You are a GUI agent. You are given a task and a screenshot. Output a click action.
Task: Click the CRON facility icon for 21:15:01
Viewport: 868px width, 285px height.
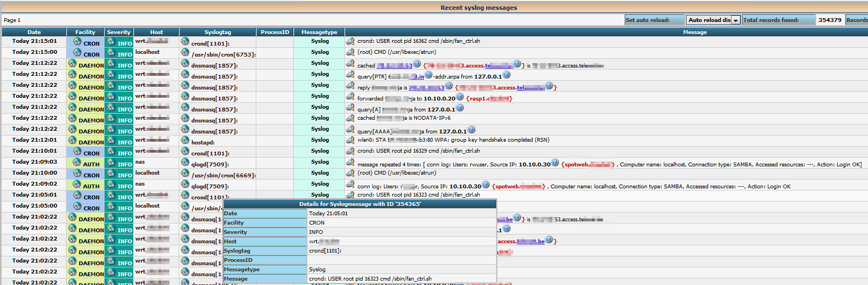(x=77, y=42)
